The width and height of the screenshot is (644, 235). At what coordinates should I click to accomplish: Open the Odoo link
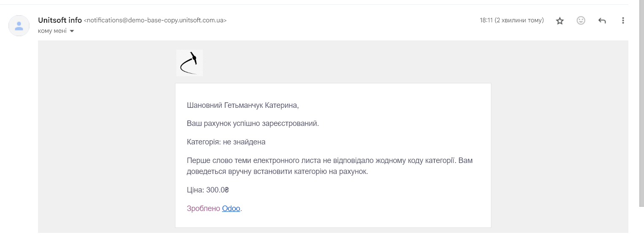tap(231, 208)
